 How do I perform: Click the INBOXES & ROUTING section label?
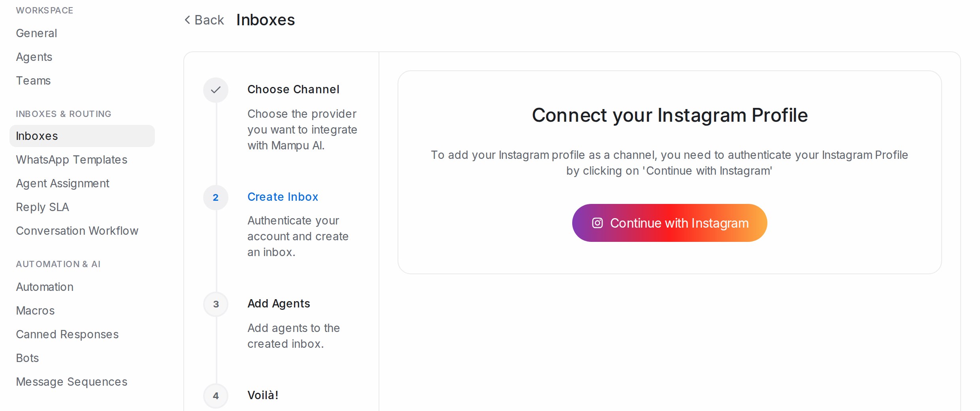pyautogui.click(x=64, y=114)
